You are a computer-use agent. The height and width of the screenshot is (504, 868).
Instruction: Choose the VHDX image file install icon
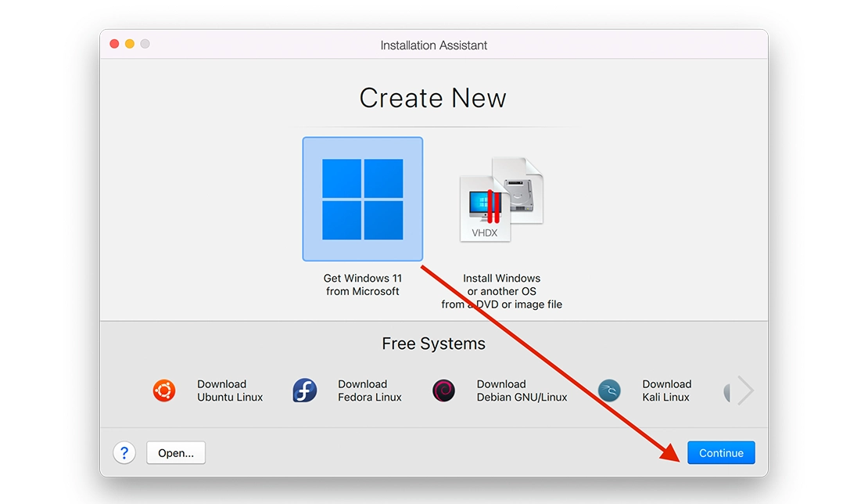click(x=500, y=200)
